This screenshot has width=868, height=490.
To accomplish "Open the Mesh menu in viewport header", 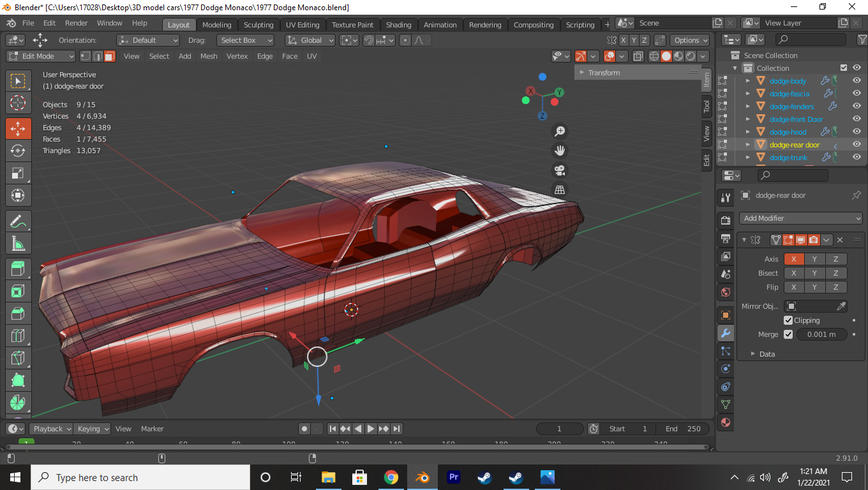I will tap(209, 56).
